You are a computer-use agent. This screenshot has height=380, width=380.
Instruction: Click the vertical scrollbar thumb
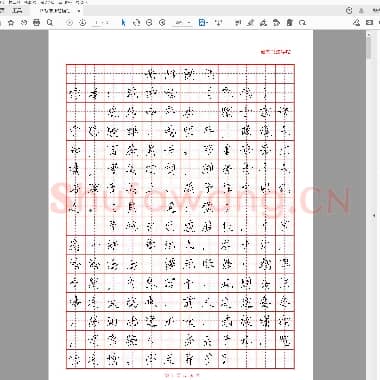point(369,47)
